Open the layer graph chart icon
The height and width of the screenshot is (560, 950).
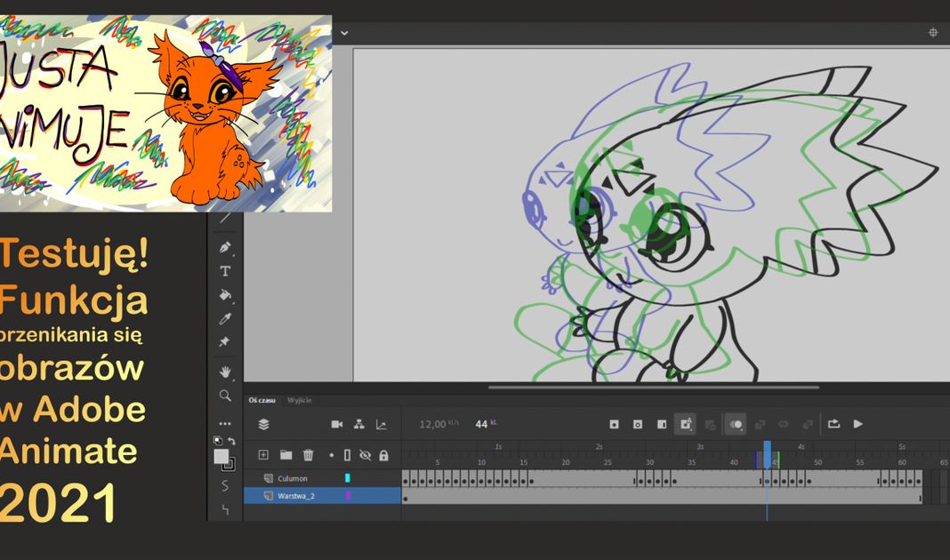(x=381, y=424)
